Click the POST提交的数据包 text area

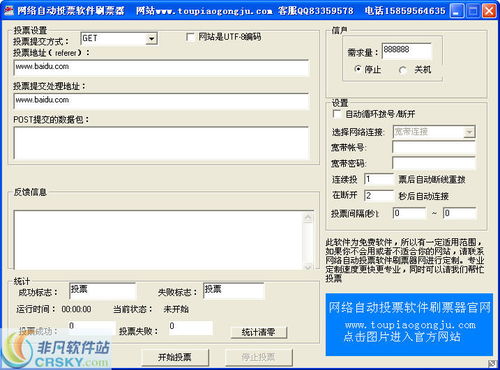pos(161,143)
